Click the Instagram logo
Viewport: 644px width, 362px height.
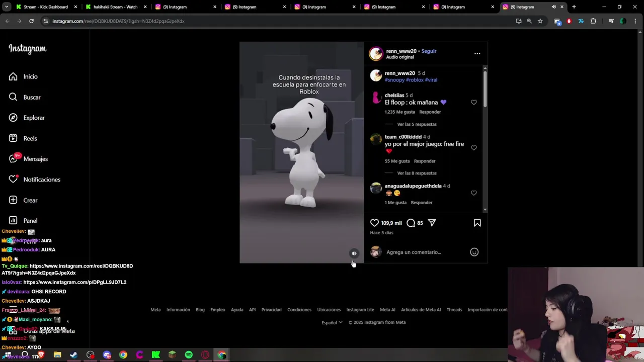27,49
